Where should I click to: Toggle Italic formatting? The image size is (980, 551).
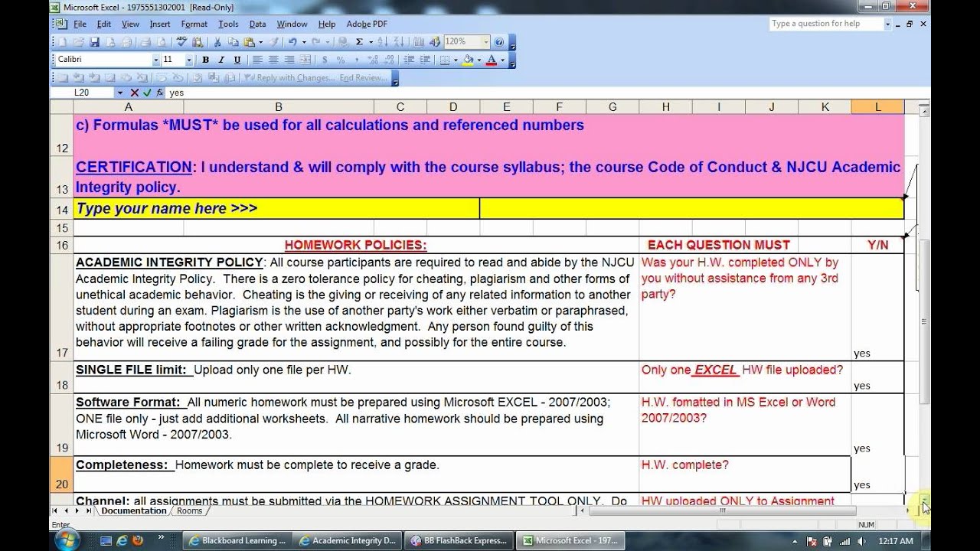point(221,60)
